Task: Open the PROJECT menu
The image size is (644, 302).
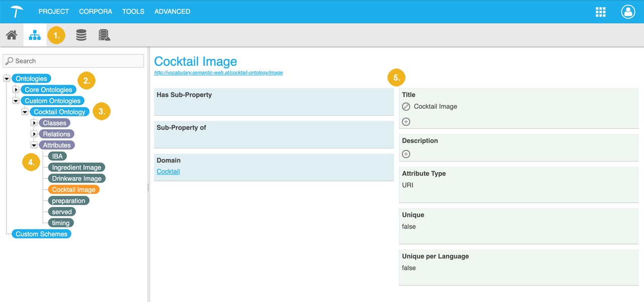Action: point(53,12)
